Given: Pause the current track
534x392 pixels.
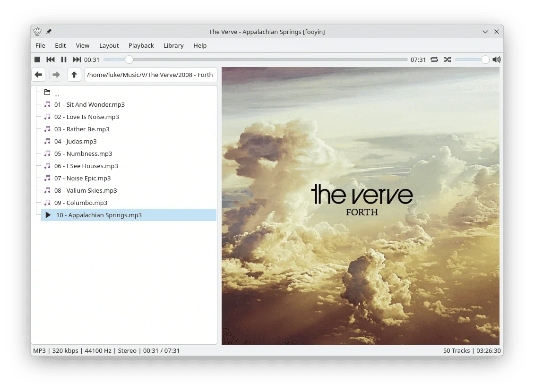Looking at the screenshot, I should (x=64, y=60).
